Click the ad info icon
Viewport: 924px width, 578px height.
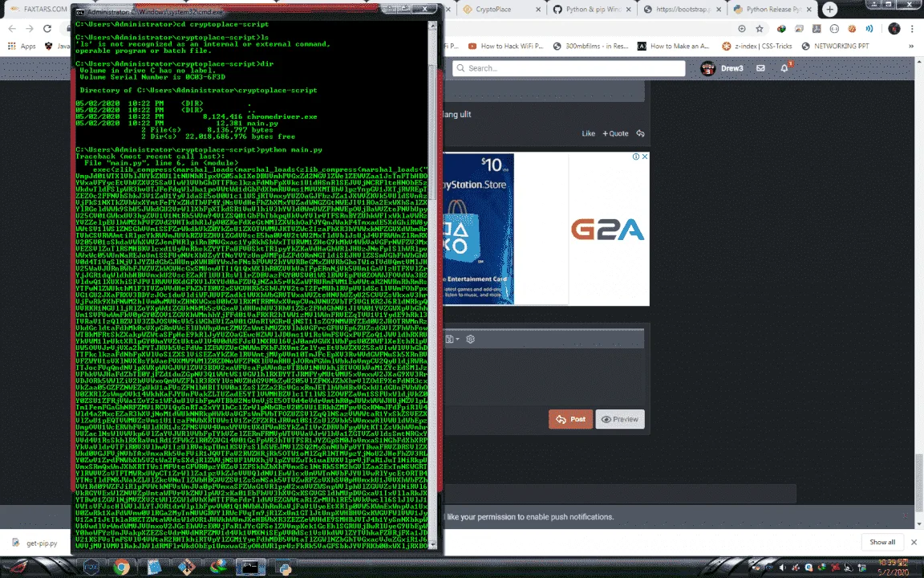[636, 157]
